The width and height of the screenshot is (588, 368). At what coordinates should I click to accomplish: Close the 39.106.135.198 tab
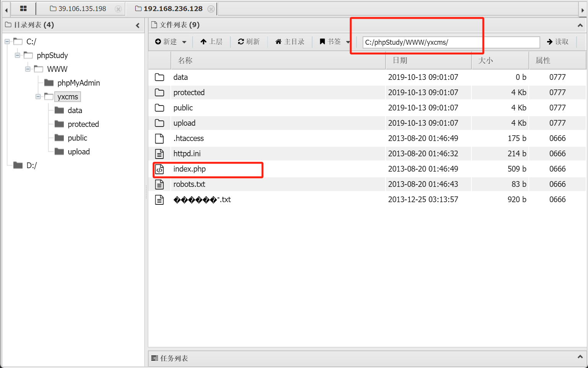coord(118,9)
